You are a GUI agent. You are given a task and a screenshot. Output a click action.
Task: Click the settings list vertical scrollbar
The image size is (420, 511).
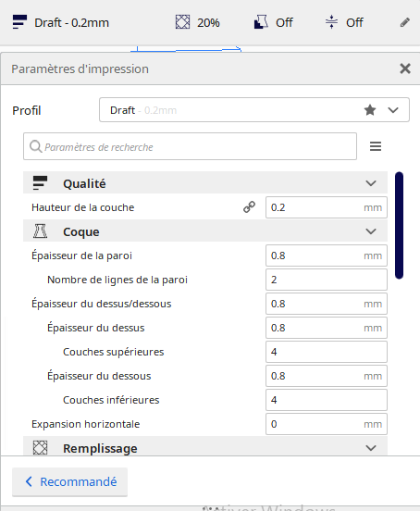[399, 225]
